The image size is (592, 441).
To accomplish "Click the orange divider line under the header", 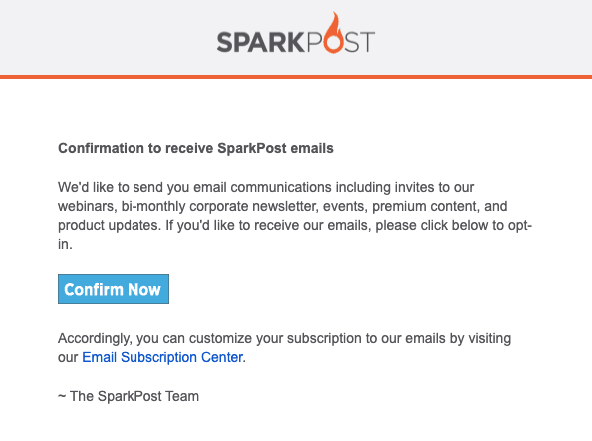I will point(296,77).
